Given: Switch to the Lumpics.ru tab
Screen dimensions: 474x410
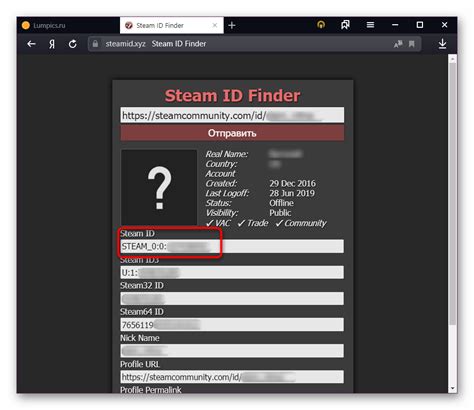Looking at the screenshot, I should [x=68, y=25].
